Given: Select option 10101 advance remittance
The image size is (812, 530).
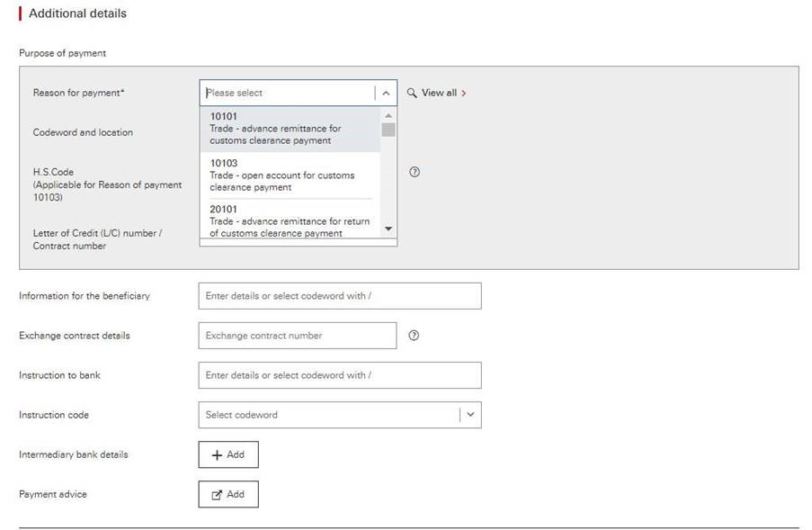Looking at the screenshot, I should (290, 129).
